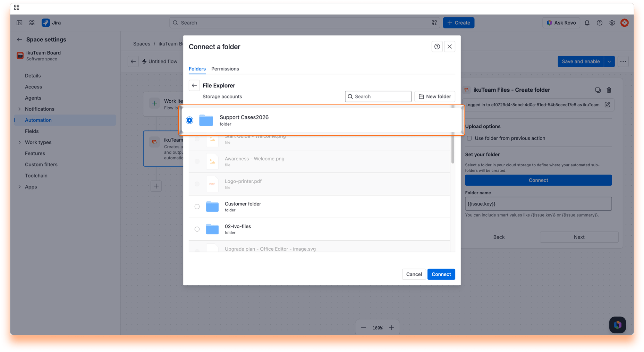This screenshot has height=352, width=644.
Task: Open Automation in space settings
Action: pos(65,120)
